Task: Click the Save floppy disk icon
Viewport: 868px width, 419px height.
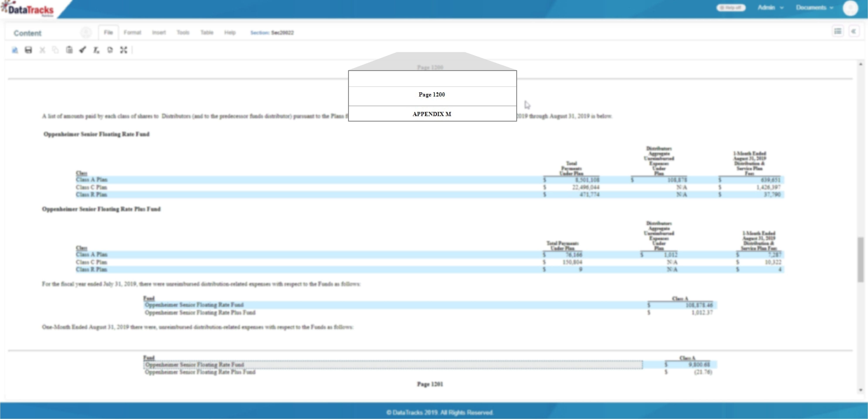Action: point(28,50)
